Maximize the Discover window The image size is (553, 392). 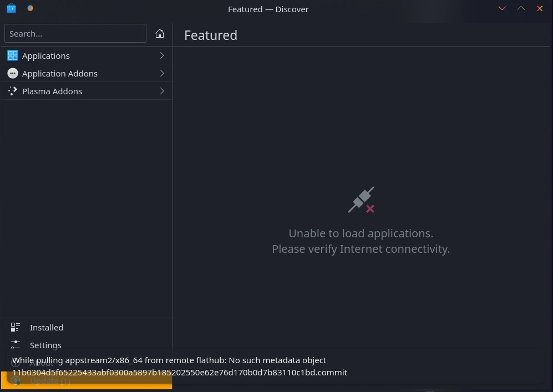point(521,8)
